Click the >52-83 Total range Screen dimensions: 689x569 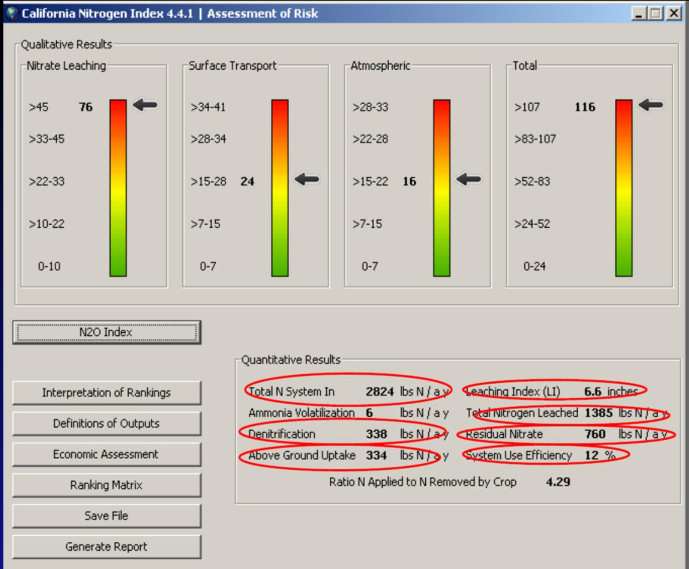[532, 181]
